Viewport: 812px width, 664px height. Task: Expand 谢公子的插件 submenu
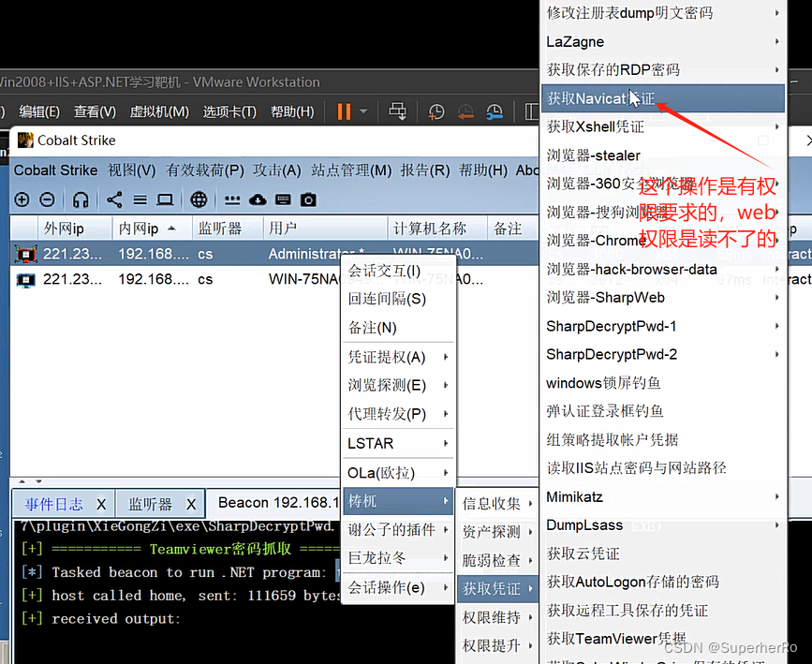click(398, 530)
